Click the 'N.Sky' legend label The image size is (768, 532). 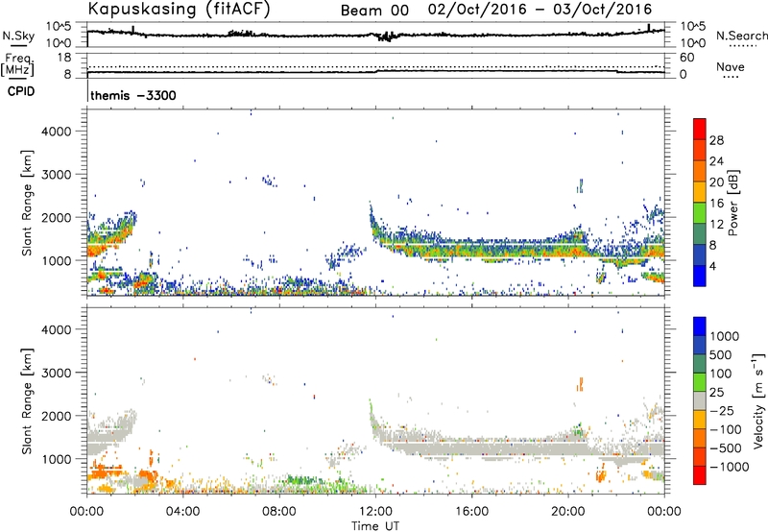[x=18, y=36]
